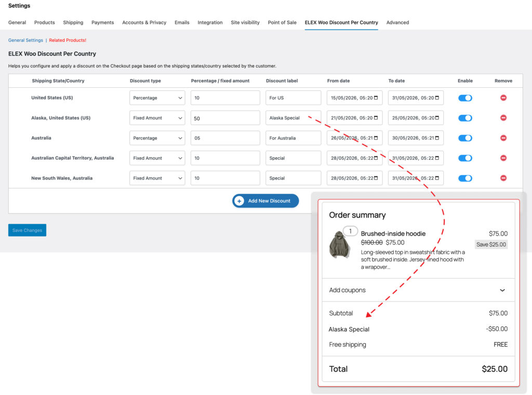Disable the New South Wales discount toggle
Viewport: 532px width, 395px height.
pyautogui.click(x=465, y=179)
